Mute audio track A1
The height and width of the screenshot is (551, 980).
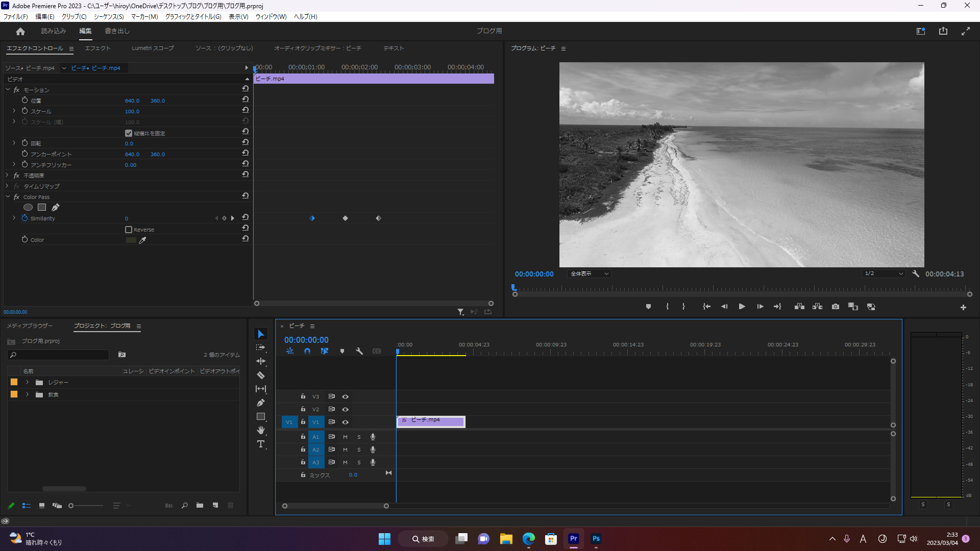[345, 437]
